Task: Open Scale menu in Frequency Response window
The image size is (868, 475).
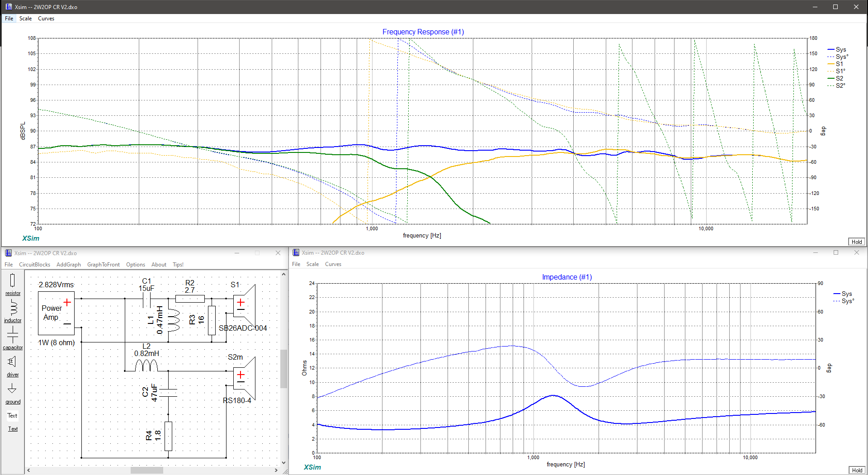Action: [25, 19]
